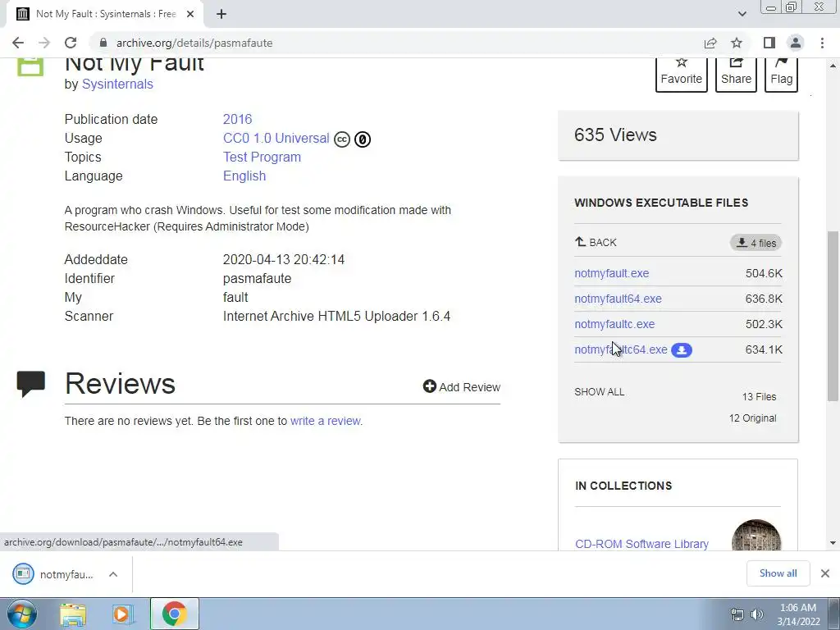Click BACK in Windows Executable Files
The height and width of the screenshot is (630, 840).
tap(596, 242)
